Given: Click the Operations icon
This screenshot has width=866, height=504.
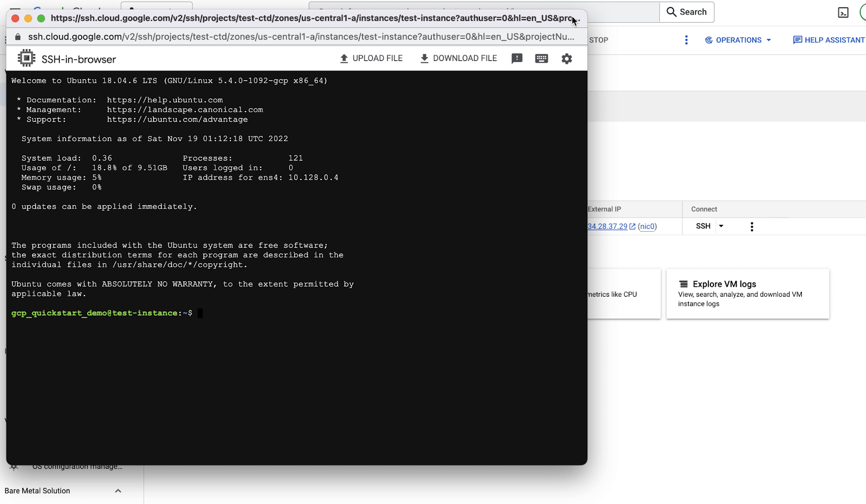Looking at the screenshot, I should 709,40.
